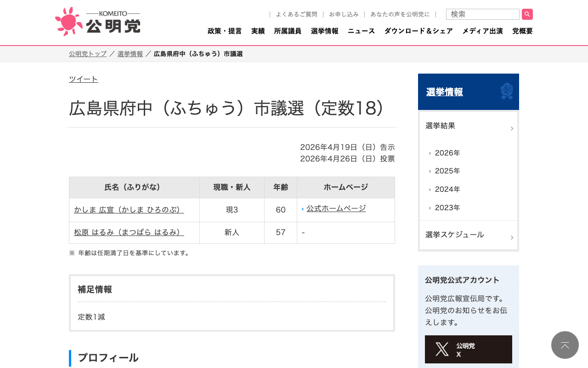Click 定数1減 supplementary text

(91, 317)
